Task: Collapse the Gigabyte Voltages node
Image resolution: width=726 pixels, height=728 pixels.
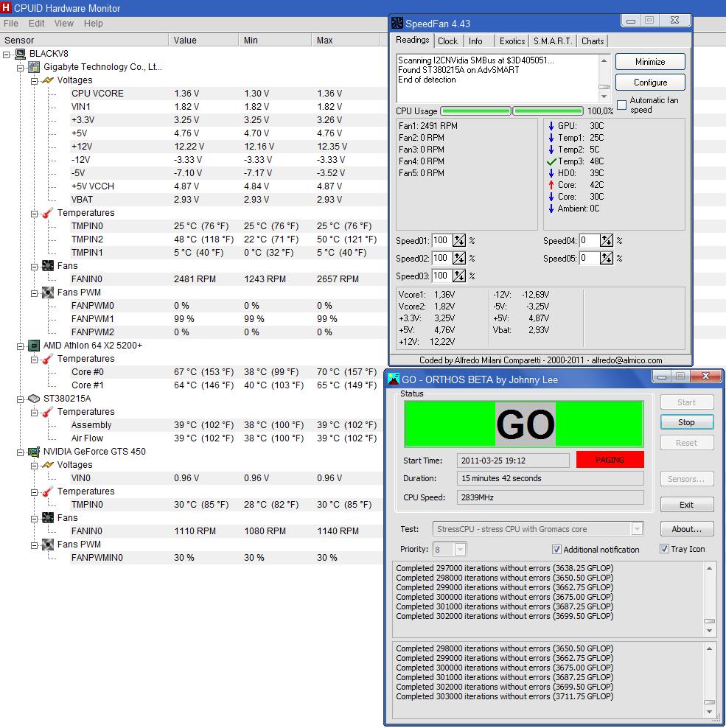Action: click(x=35, y=81)
